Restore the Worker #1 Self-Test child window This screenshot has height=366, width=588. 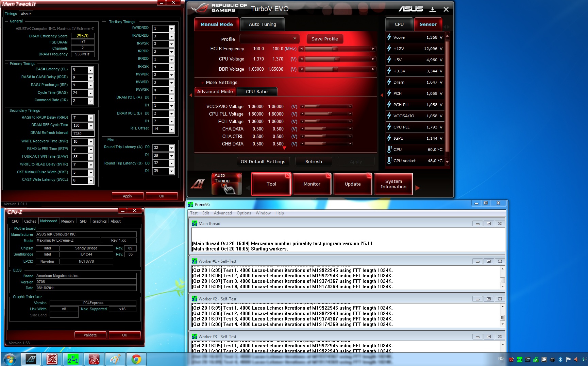[489, 261]
